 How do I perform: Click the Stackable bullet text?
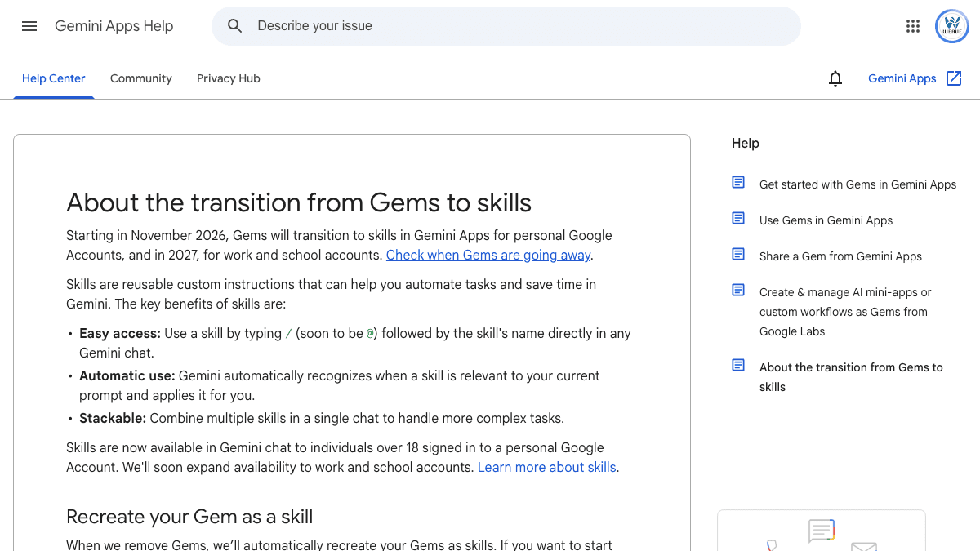click(x=322, y=418)
